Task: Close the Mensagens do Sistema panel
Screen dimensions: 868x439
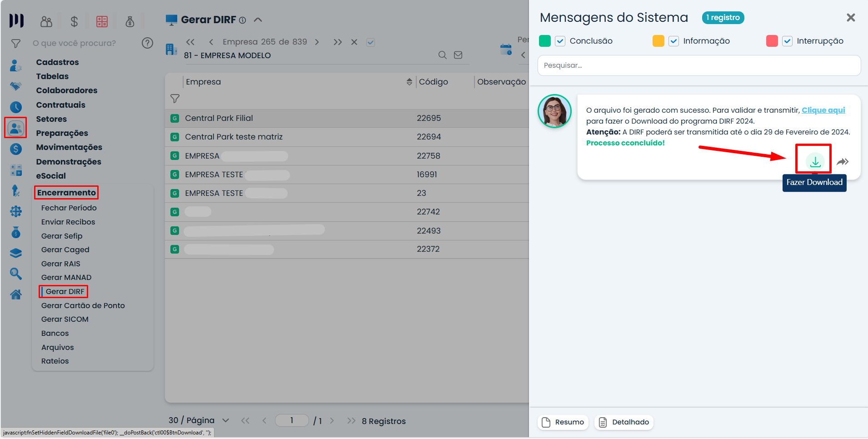Action: (851, 17)
